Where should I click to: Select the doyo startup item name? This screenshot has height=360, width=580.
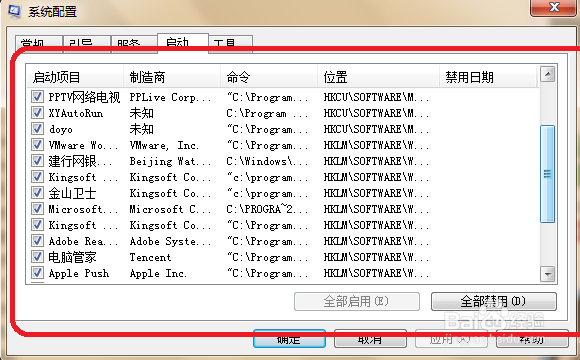click(x=61, y=129)
